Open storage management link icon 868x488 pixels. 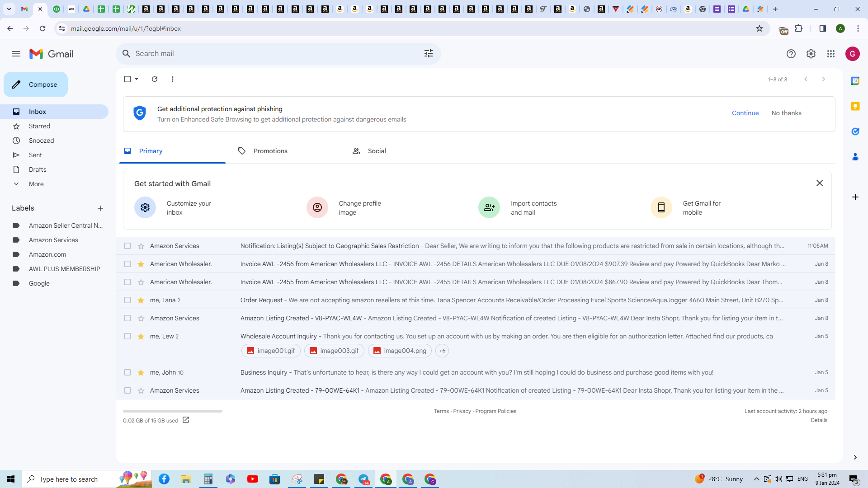[x=186, y=420]
